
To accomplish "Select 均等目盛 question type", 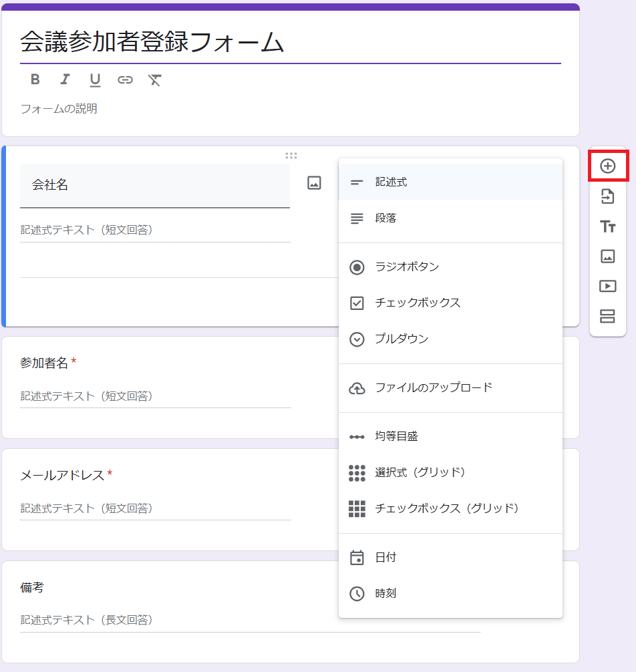I will pos(396,437).
